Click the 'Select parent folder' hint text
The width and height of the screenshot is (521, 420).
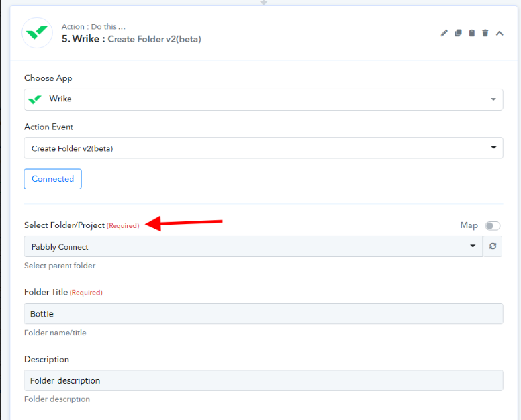[x=60, y=266]
